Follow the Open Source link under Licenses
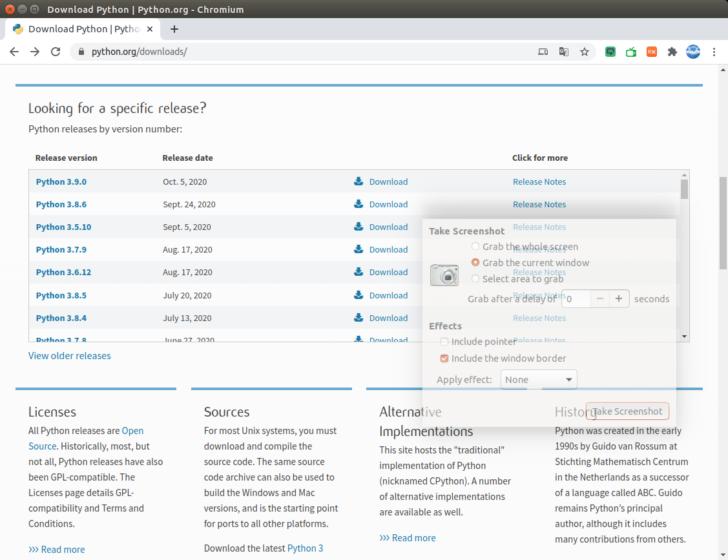The image size is (728, 560). pyautogui.click(x=86, y=439)
